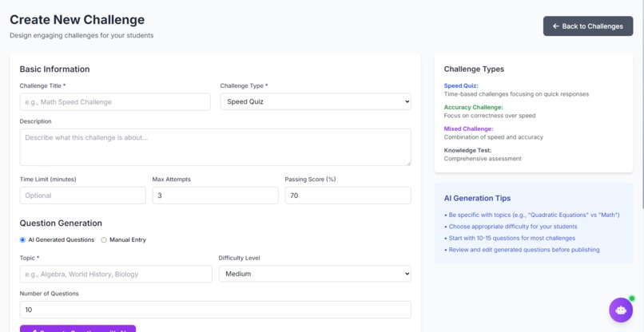Open the chatbot assistant robot icon
This screenshot has height=332, width=644.
[621, 310]
